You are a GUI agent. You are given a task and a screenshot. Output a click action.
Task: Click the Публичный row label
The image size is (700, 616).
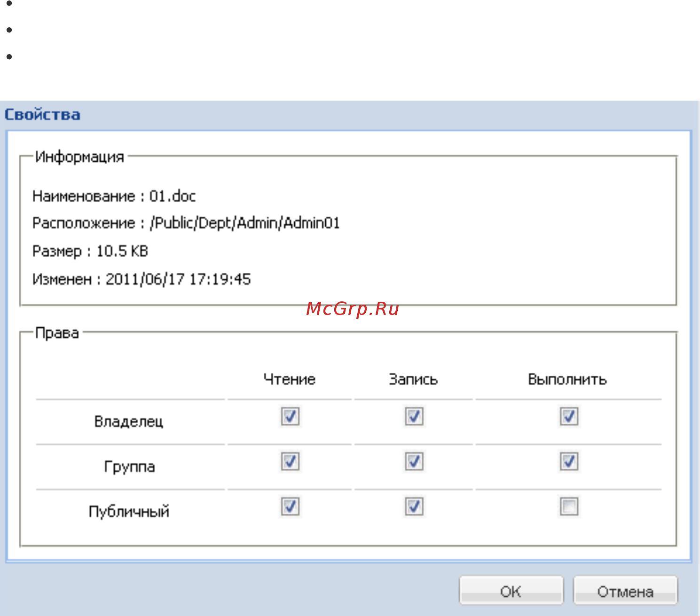pyautogui.click(x=129, y=511)
